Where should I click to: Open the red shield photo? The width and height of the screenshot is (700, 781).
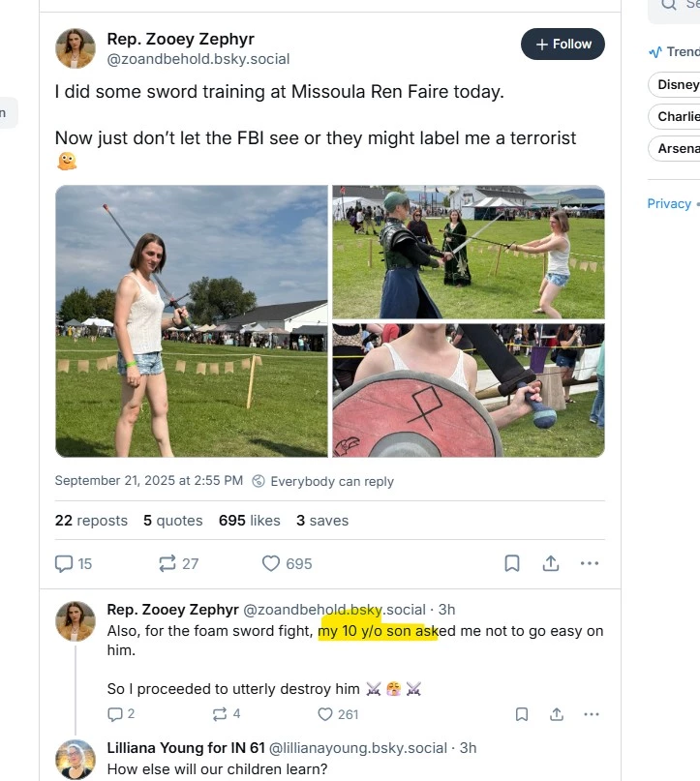tap(468, 390)
